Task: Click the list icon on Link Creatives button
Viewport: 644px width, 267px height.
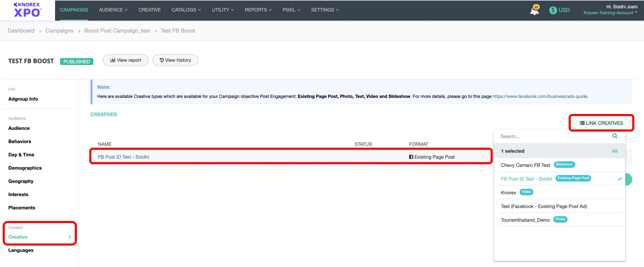Action: (582, 123)
